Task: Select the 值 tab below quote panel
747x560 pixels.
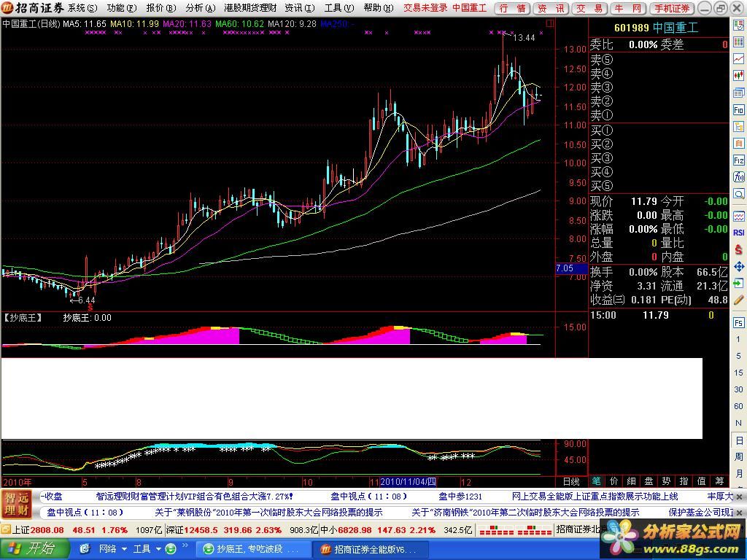Action: [x=701, y=481]
